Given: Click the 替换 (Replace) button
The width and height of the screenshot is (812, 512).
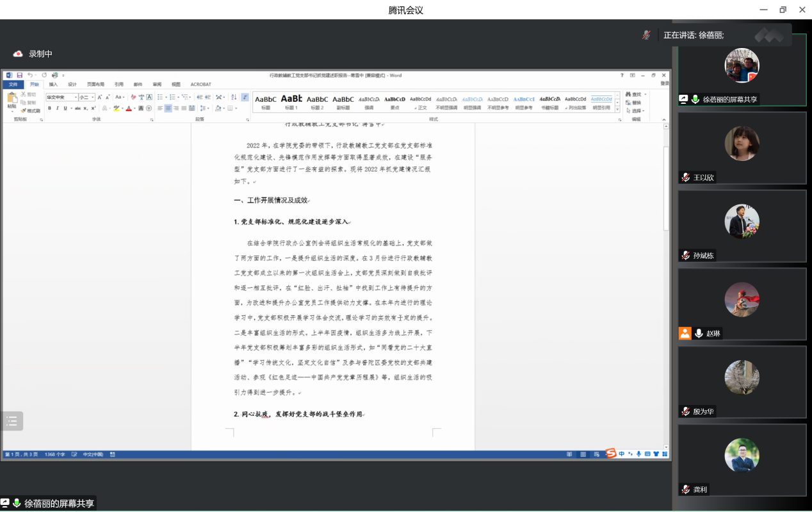Looking at the screenshot, I should click(635, 103).
